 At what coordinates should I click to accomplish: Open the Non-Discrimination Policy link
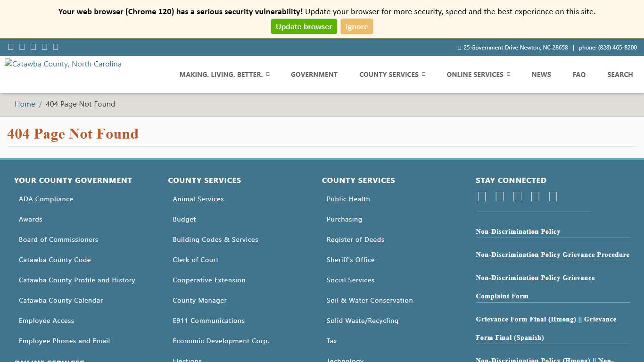tap(518, 231)
